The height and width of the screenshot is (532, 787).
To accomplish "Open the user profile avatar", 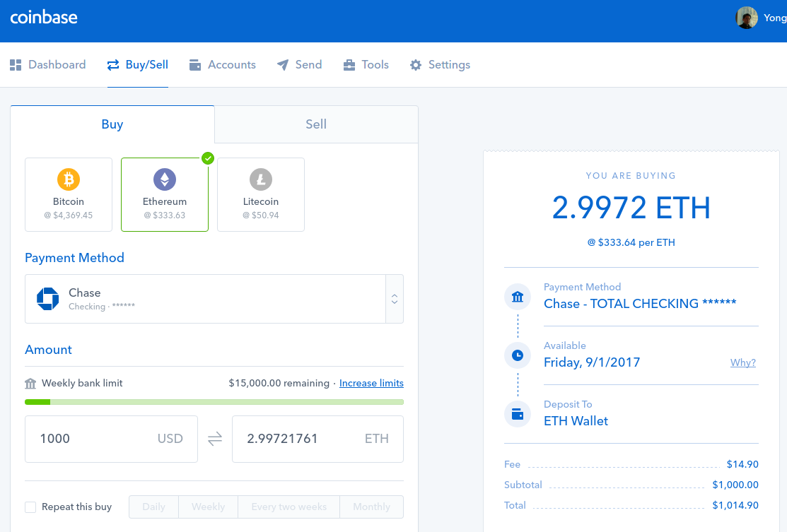I will 747,18.
